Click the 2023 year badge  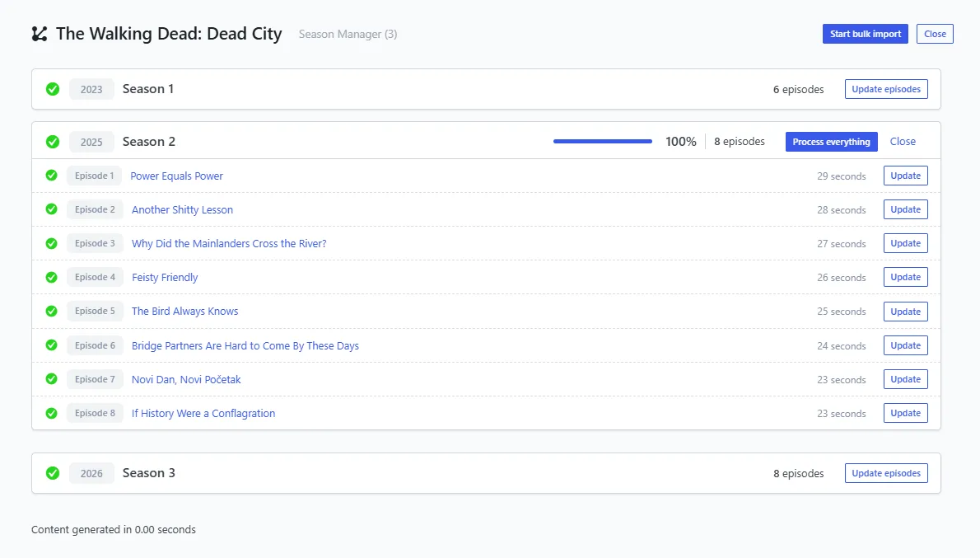[x=91, y=89]
